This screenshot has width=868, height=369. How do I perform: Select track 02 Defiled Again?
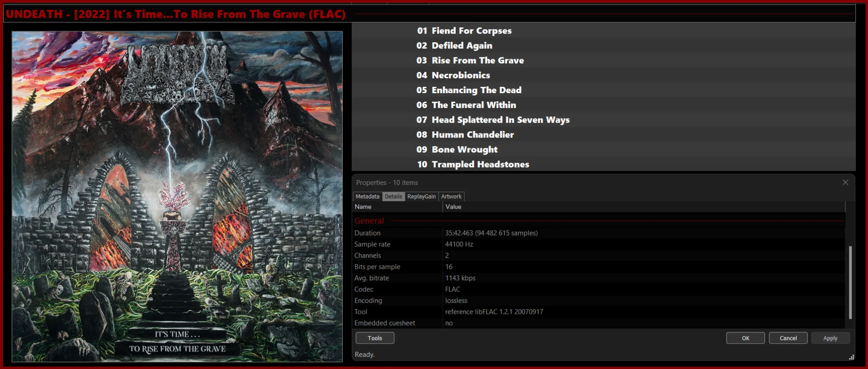604,46
